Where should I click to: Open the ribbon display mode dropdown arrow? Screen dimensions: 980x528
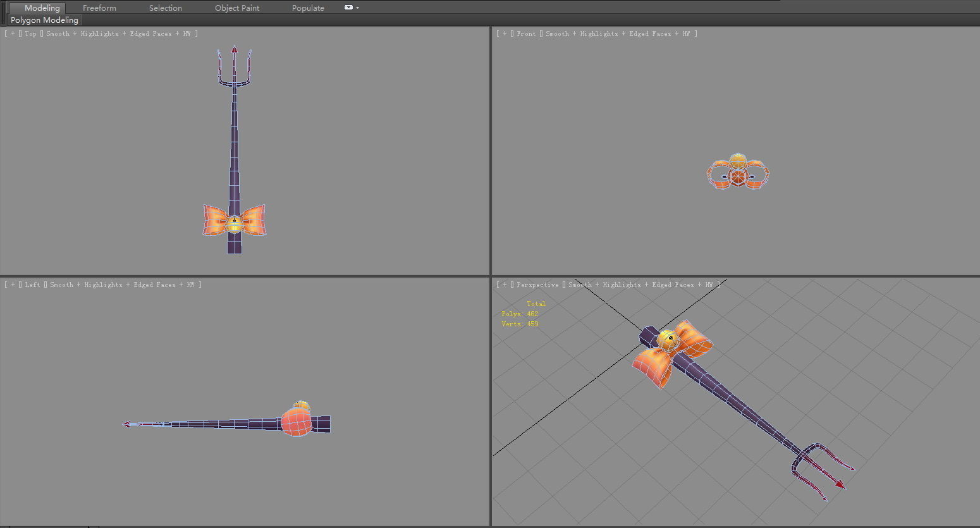(357, 8)
